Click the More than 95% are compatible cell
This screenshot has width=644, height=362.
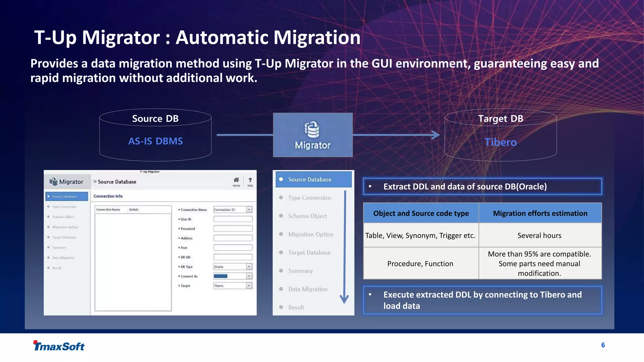tap(540, 263)
